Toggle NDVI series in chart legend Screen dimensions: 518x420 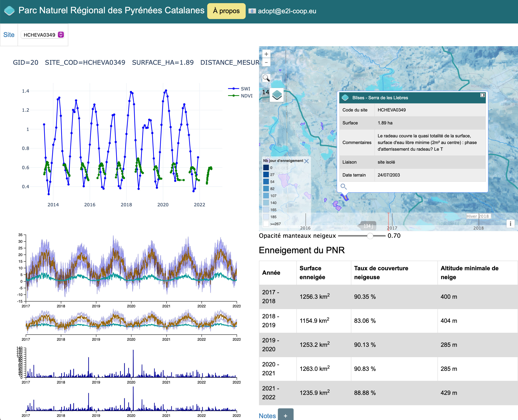click(246, 96)
